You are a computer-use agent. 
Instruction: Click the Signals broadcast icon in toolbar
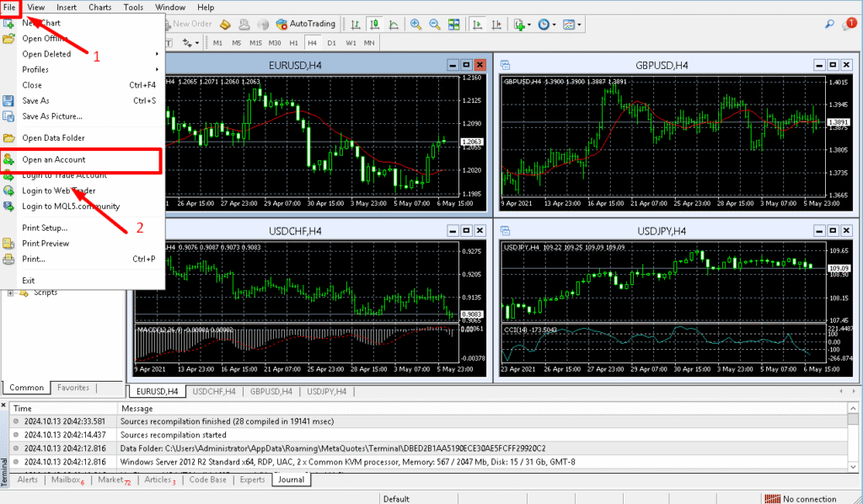click(263, 24)
